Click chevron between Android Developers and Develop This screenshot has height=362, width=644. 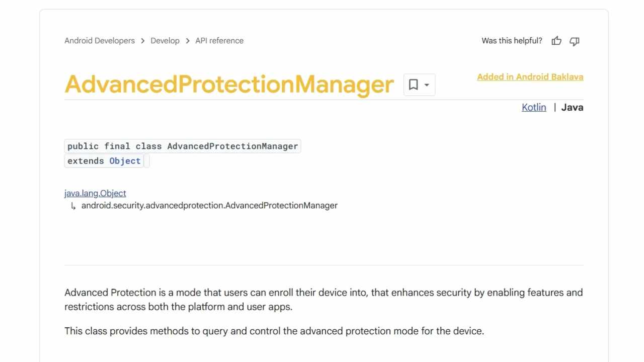click(143, 41)
